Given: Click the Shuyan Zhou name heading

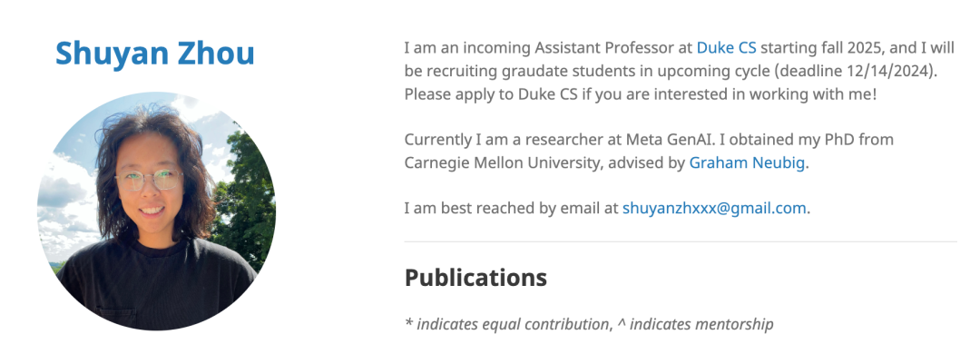Looking at the screenshot, I should [155, 54].
